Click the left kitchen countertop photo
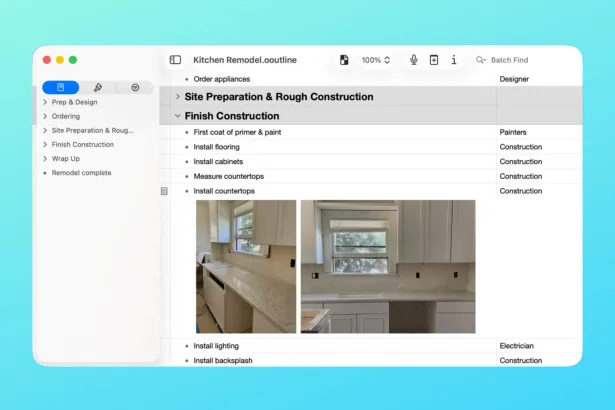This screenshot has height=410, width=615. [x=245, y=266]
